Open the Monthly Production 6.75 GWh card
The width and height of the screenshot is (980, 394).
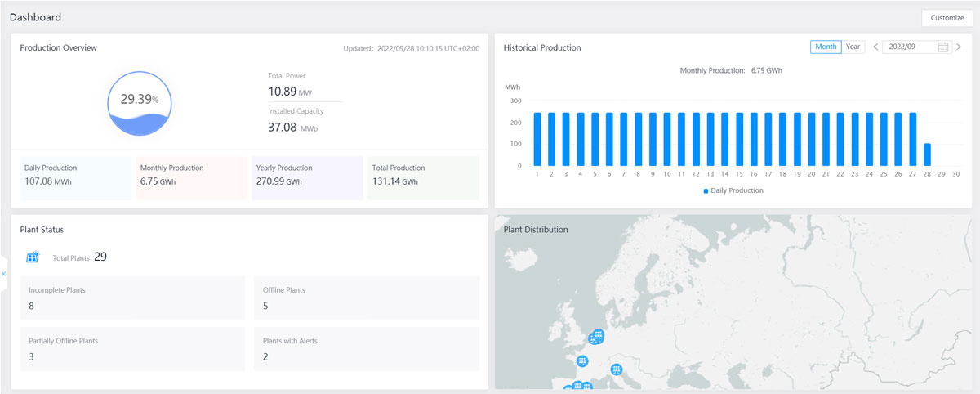click(191, 178)
